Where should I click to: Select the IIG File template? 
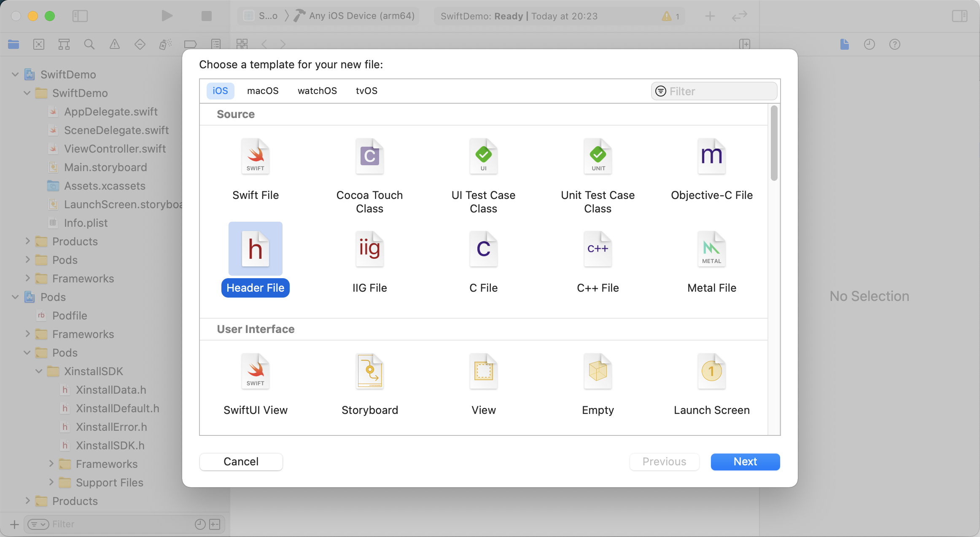click(x=369, y=262)
